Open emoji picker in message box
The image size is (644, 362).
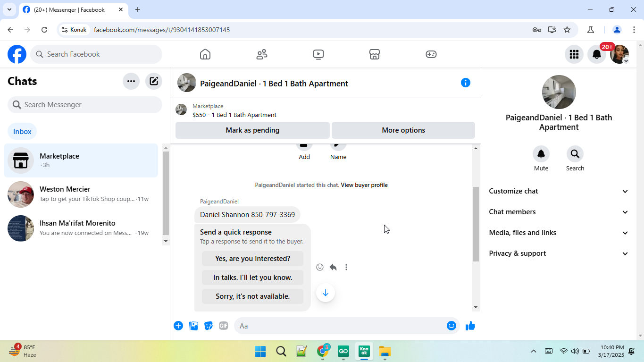click(x=452, y=326)
